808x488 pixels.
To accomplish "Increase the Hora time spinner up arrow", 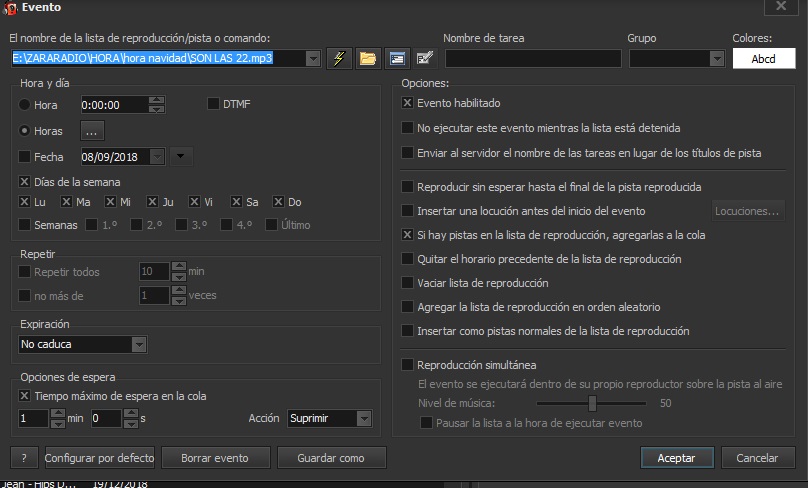I will click(157, 100).
